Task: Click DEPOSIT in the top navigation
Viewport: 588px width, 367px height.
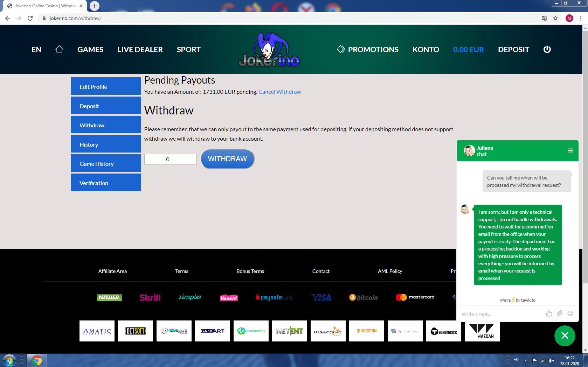Action: coord(513,49)
